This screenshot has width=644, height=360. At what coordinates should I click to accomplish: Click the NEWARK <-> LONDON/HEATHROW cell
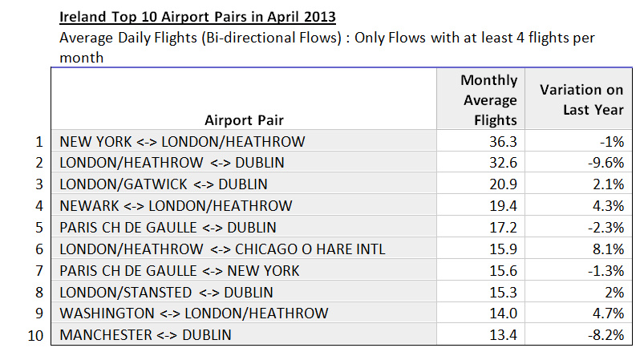pyautogui.click(x=244, y=205)
